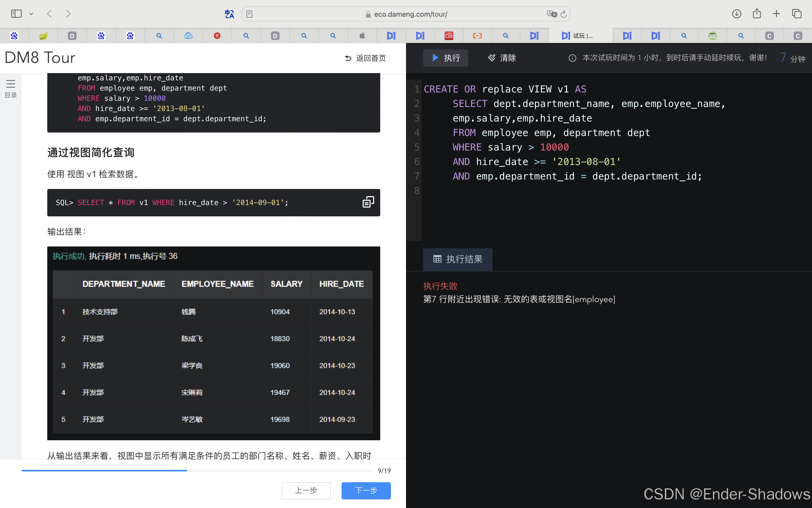Click the DEPARTMENT_NAME column header
The width and height of the screenshot is (812, 508).
[124, 284]
